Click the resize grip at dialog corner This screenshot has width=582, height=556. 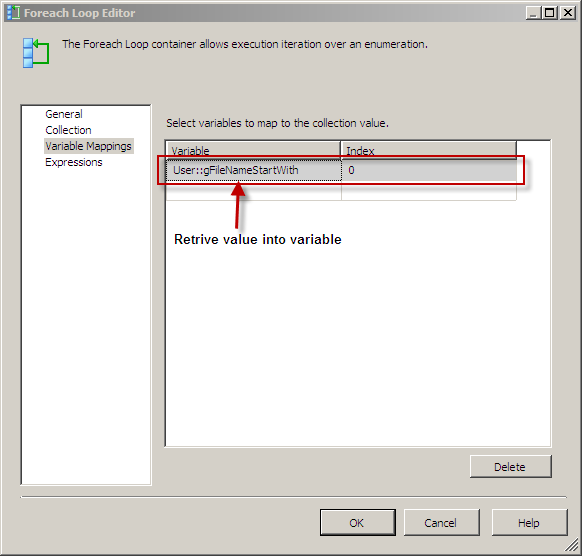coord(572,546)
